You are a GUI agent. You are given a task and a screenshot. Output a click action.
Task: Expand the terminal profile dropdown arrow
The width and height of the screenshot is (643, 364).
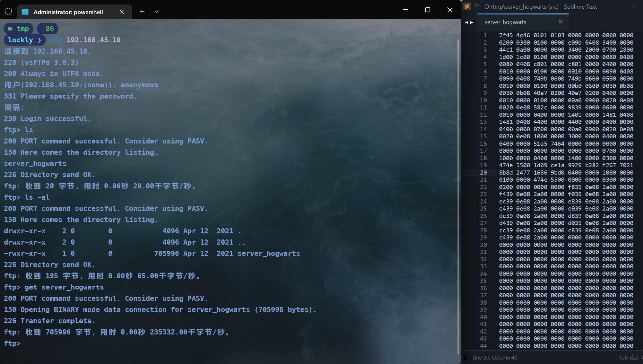(x=157, y=12)
